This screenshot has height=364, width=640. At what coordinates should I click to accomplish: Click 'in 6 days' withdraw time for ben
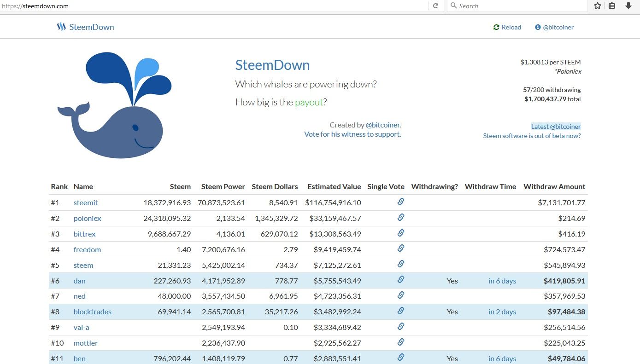[x=502, y=358]
